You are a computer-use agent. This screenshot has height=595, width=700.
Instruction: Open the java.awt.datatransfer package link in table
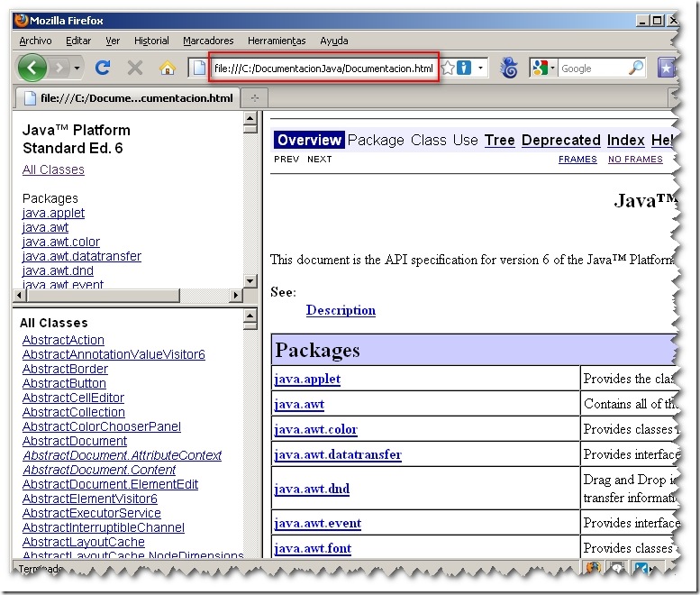point(338,454)
